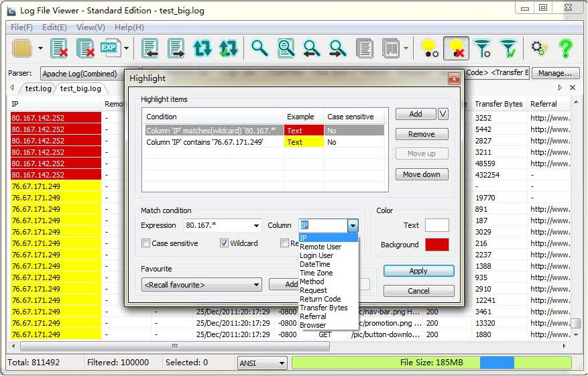Screen dimensions: 588x376
Task: Uncheck the Wildcard checkbox
Action: tap(224, 243)
